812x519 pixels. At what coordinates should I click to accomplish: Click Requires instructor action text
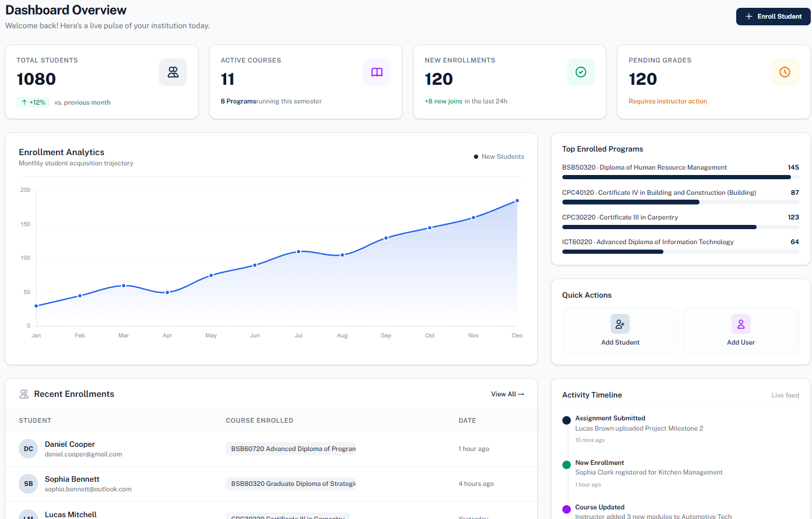pyautogui.click(x=668, y=101)
